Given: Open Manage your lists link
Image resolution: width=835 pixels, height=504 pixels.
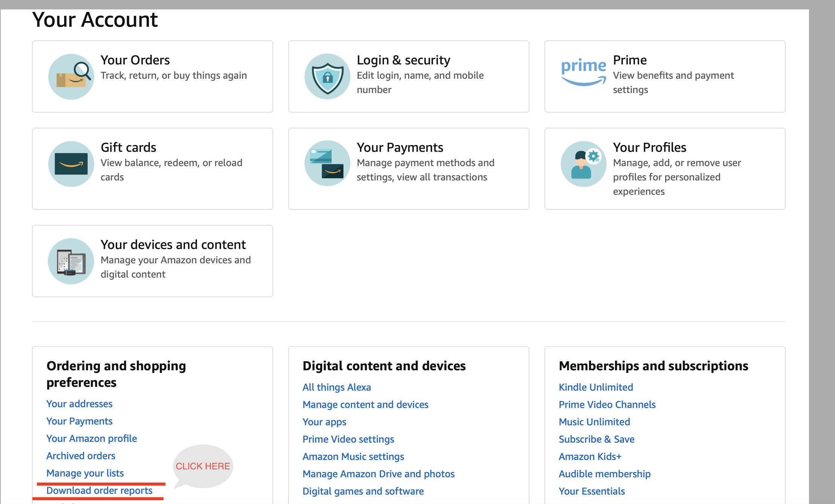Looking at the screenshot, I should click(85, 473).
